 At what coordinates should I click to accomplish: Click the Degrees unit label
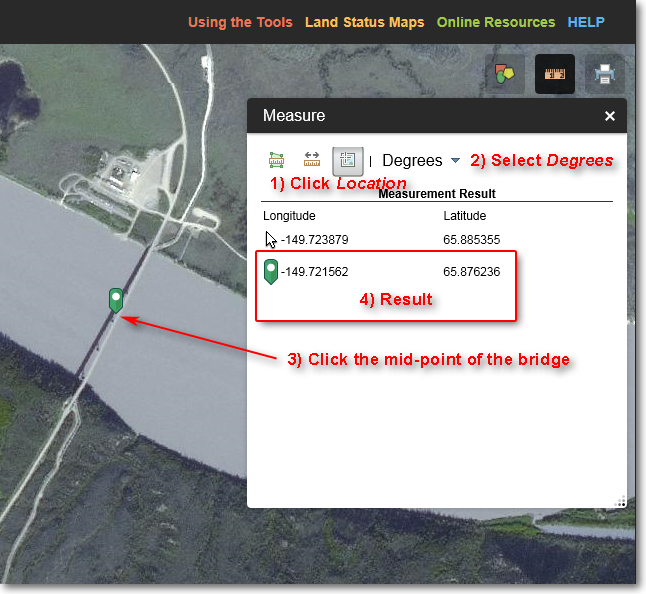pos(412,160)
